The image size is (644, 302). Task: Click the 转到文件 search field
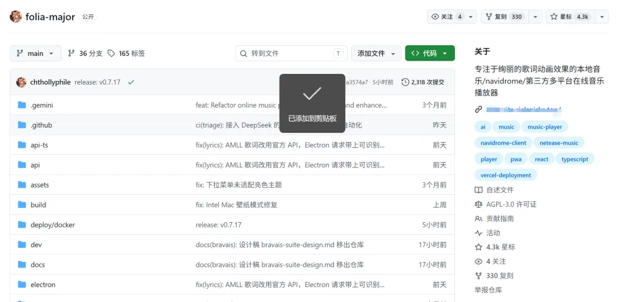(291, 54)
